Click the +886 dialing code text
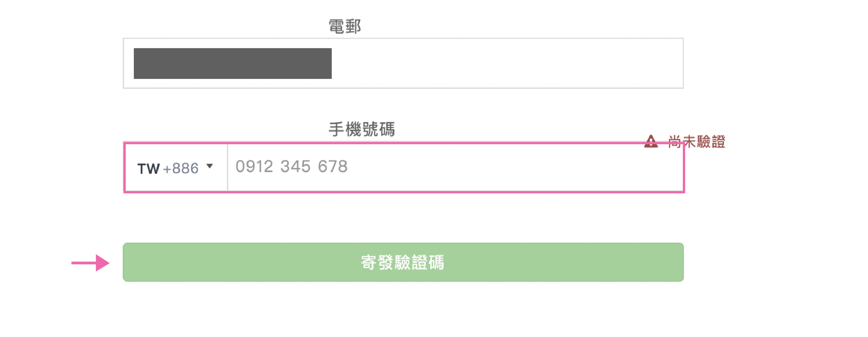The image size is (868, 337). coord(181,168)
